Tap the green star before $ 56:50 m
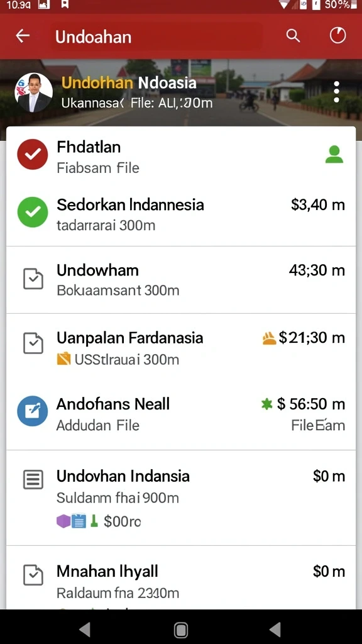This screenshot has width=362, height=644. point(266,404)
